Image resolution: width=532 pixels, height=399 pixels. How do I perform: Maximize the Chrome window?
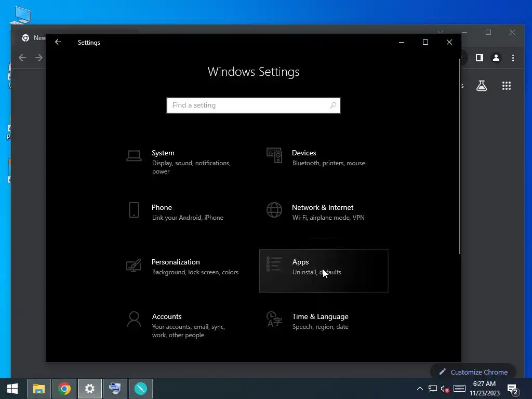click(x=488, y=32)
